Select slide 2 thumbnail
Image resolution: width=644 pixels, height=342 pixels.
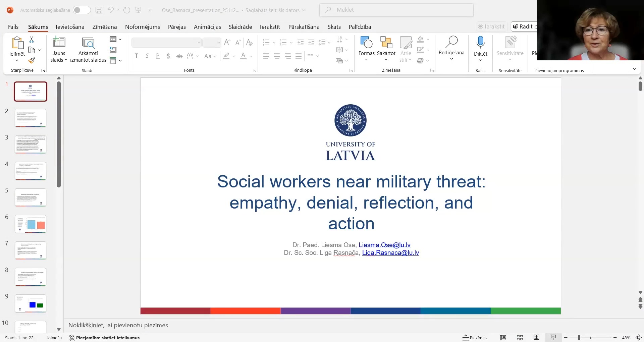click(31, 118)
